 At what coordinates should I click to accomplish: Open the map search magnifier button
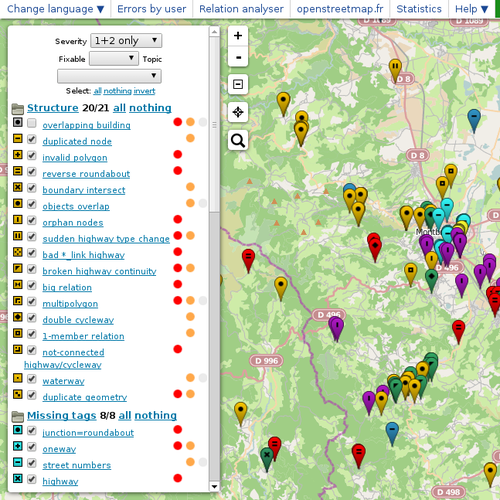coord(238,140)
